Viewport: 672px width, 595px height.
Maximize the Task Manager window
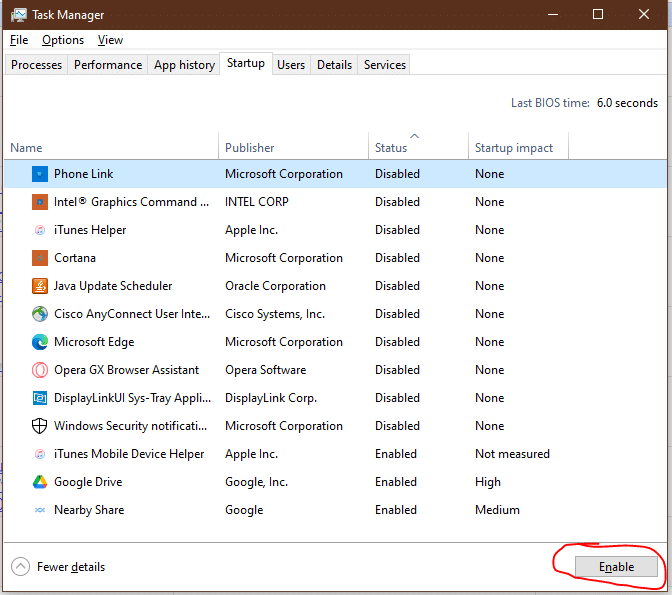coord(598,15)
